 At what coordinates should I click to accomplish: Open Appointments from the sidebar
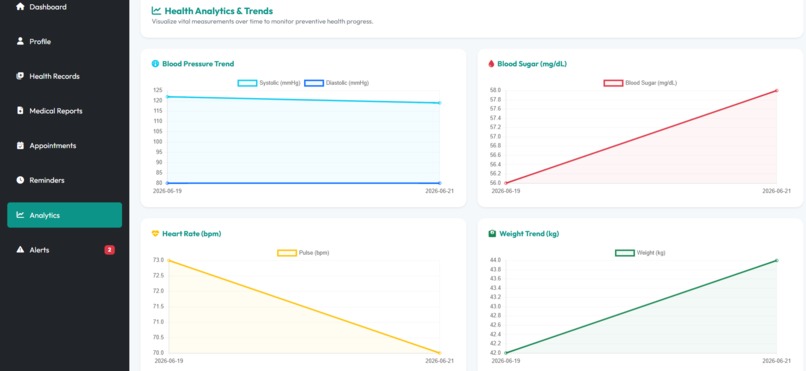[64, 145]
